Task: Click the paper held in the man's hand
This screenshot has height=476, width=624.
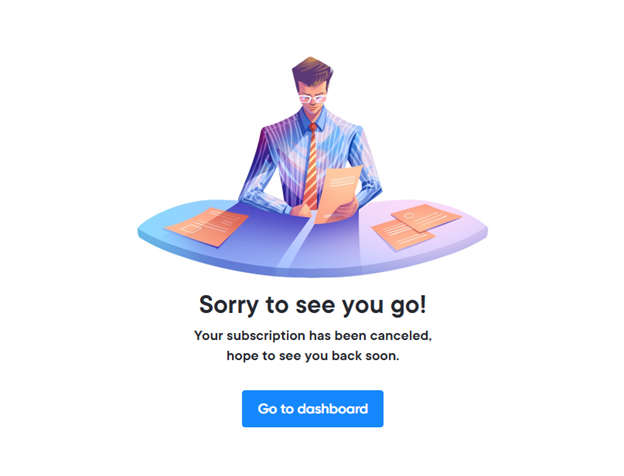Action: click(x=338, y=193)
